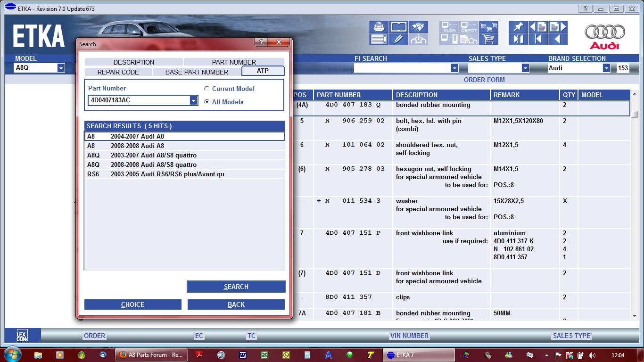Click the DEPOT link icon

pos(469,27)
